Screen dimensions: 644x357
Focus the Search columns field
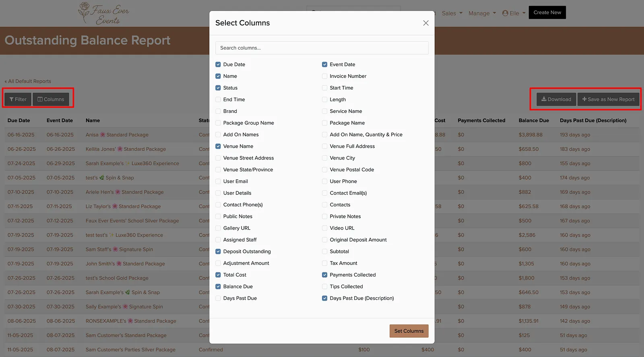[x=322, y=48]
